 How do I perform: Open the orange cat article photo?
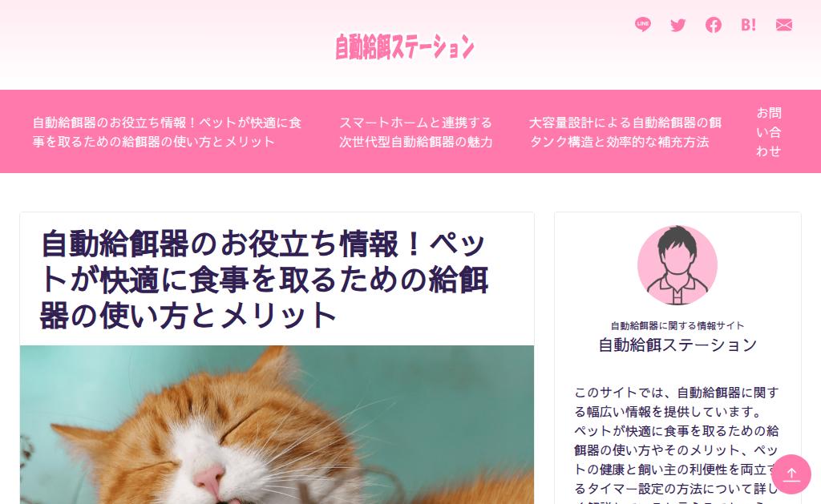coord(277,425)
